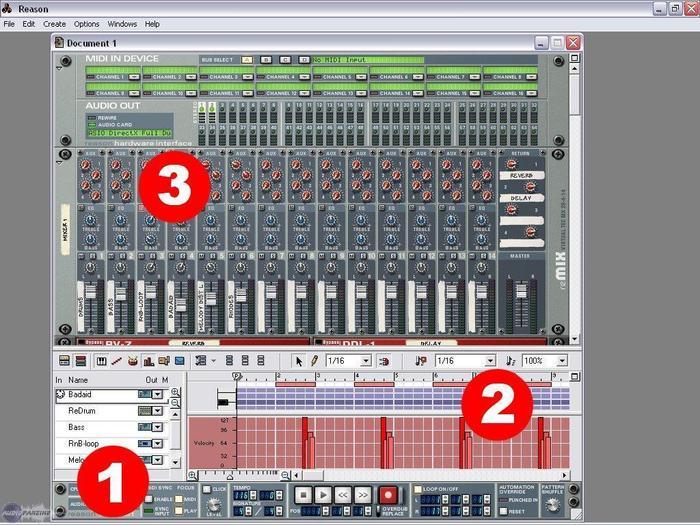Click the Fast Forward transport button
Viewport: 700px width, 525px height.
click(x=362, y=495)
